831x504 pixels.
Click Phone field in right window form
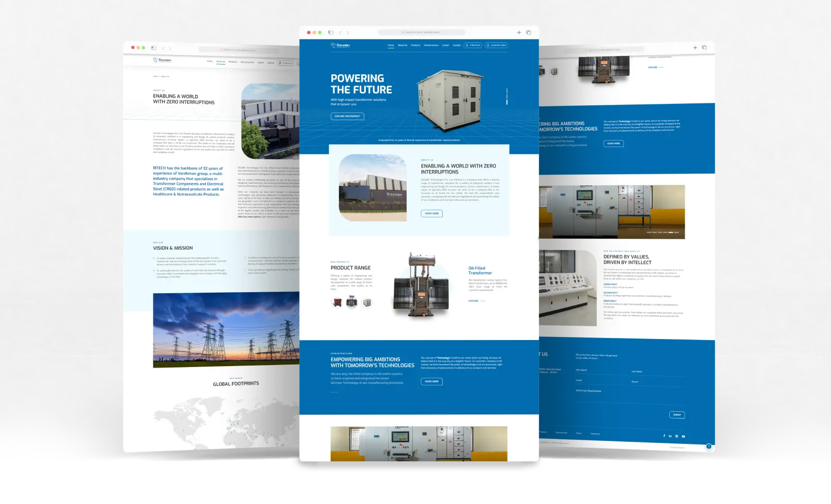pos(658,384)
